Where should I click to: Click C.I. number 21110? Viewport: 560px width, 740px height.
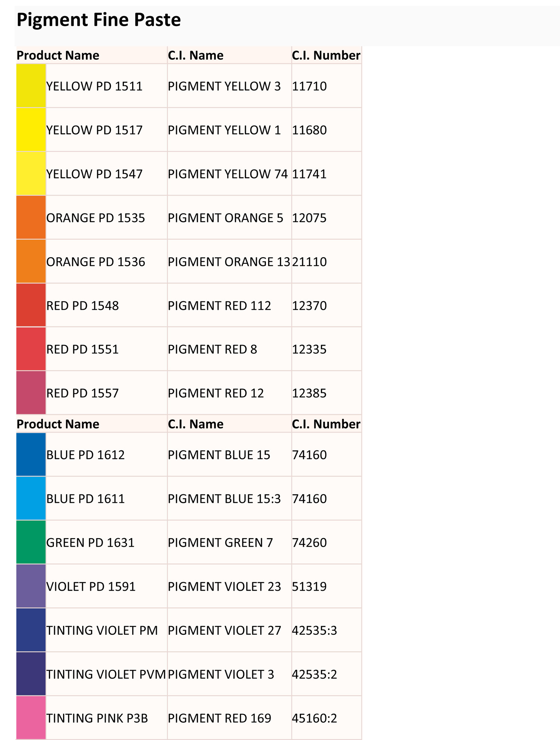(309, 262)
